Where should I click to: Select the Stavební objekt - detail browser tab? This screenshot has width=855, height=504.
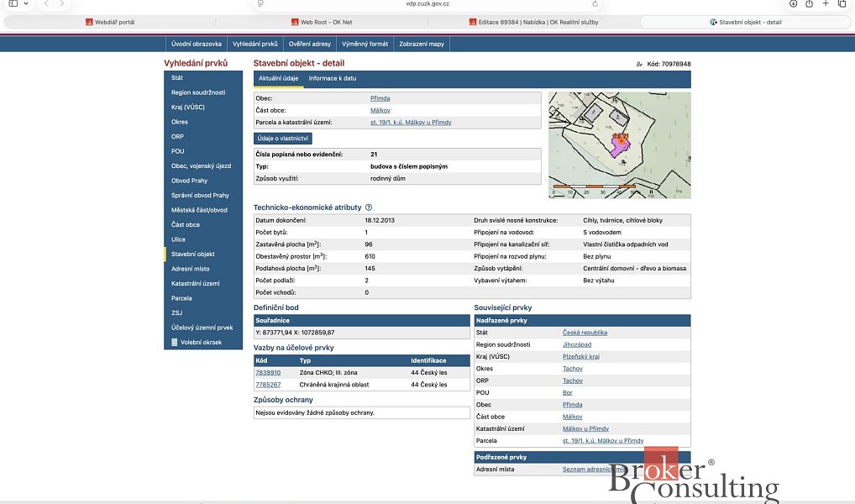click(x=746, y=23)
